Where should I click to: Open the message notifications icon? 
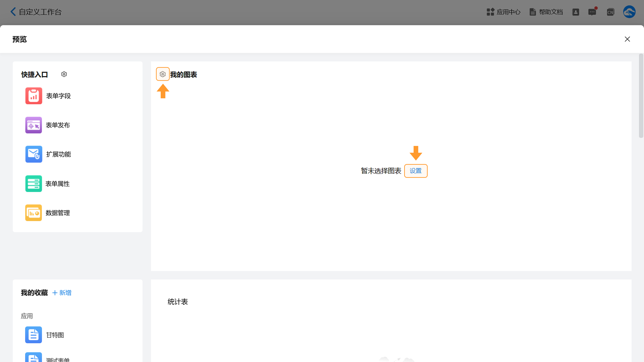592,12
